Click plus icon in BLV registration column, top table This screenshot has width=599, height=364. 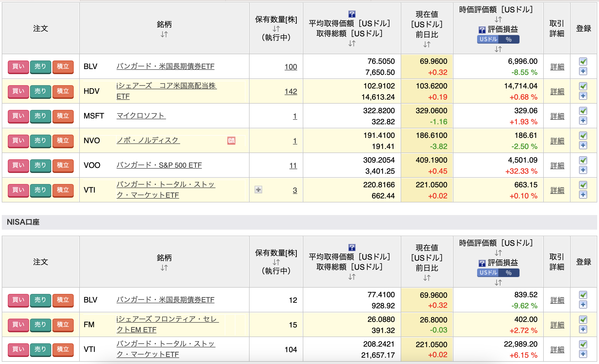click(x=583, y=71)
